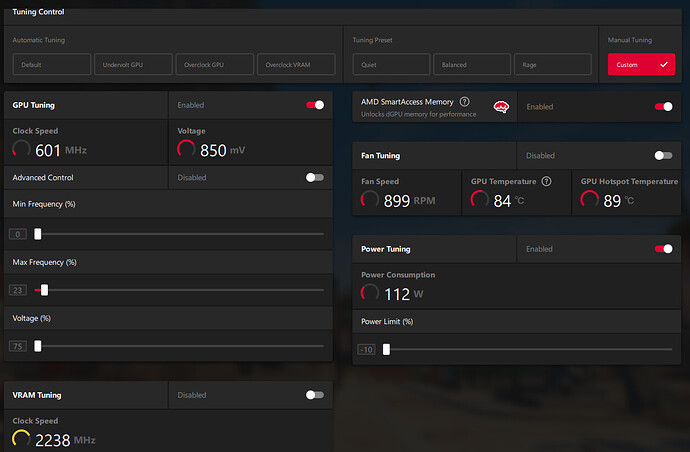Select the Balanced tuning preset
This screenshot has width=690, height=452.
click(472, 64)
